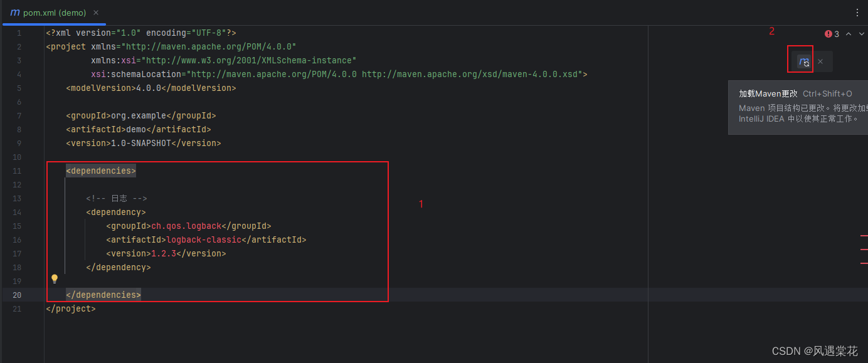Click the 加载Maven更改 notification action
Screen dimensions: 868x363
[x=768, y=93]
